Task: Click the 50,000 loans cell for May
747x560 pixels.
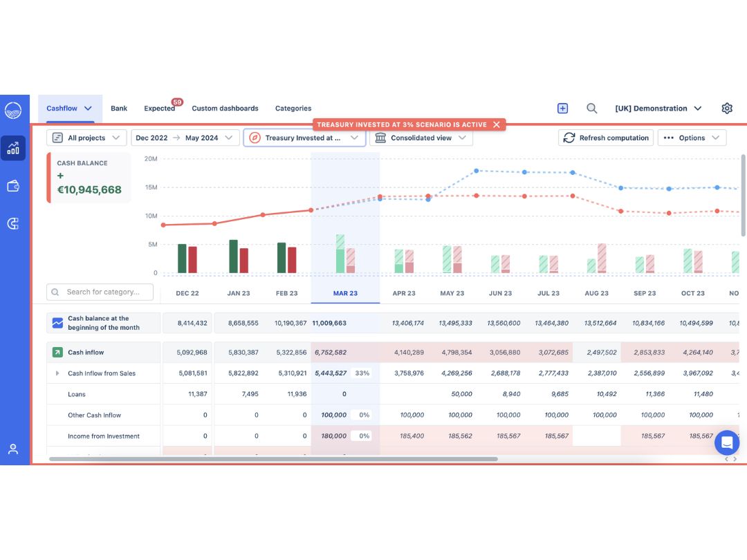Action: pyautogui.click(x=461, y=394)
